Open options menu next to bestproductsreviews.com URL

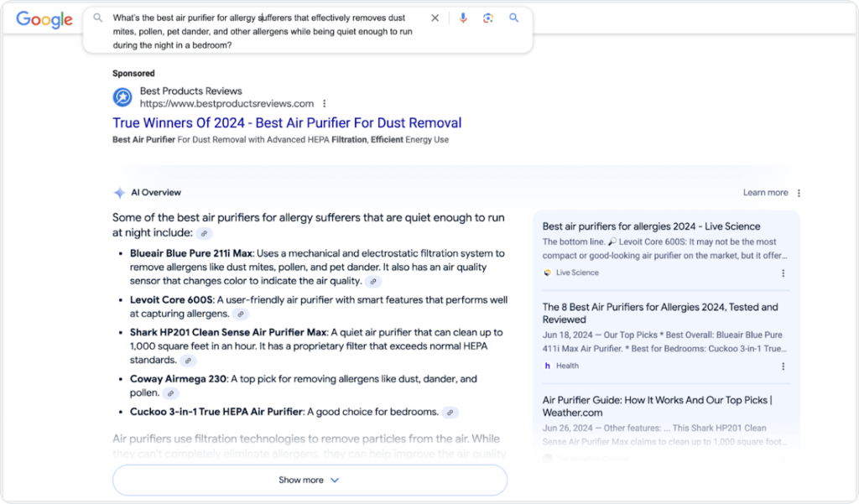324,104
